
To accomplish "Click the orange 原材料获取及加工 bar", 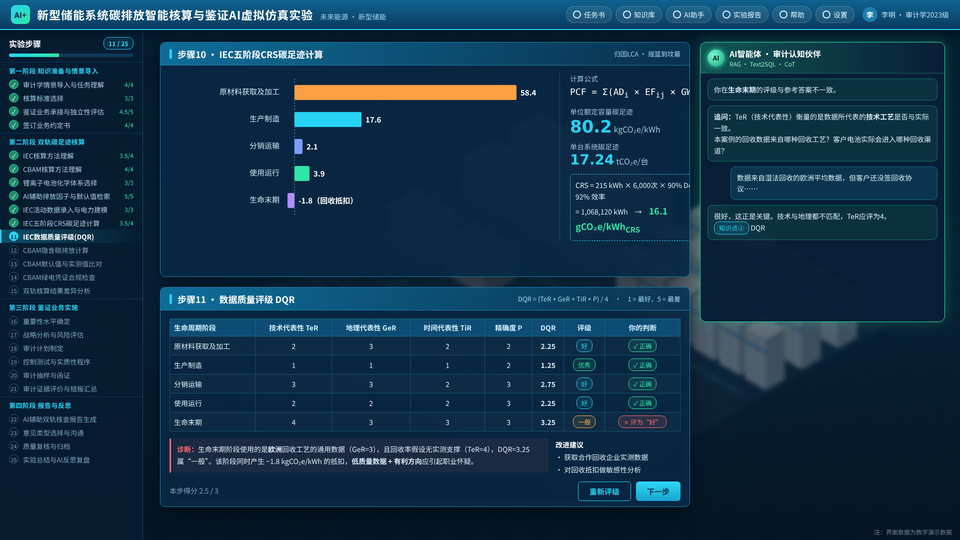I will [405, 92].
